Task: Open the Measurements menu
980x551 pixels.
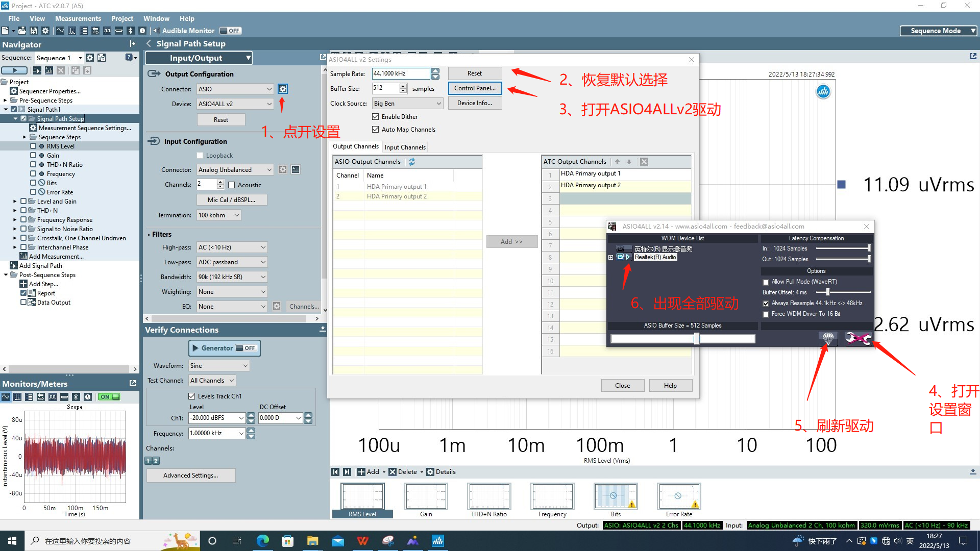Action: tap(78, 18)
